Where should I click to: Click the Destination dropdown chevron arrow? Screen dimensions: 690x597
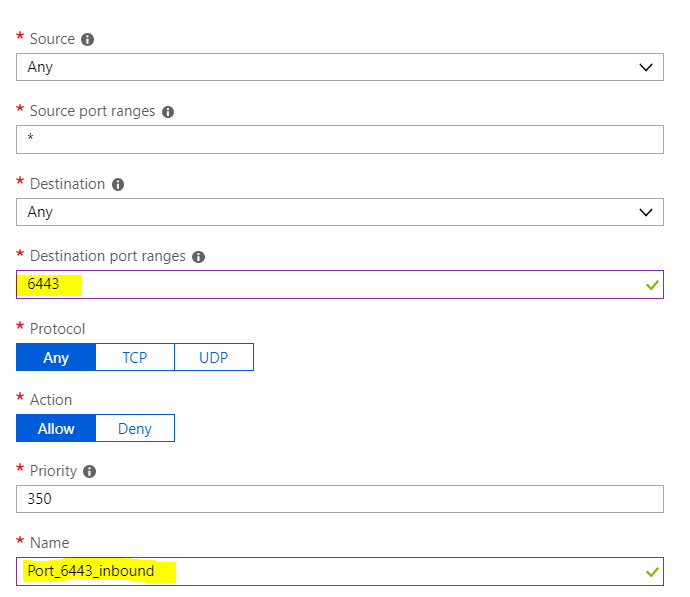pyautogui.click(x=646, y=212)
